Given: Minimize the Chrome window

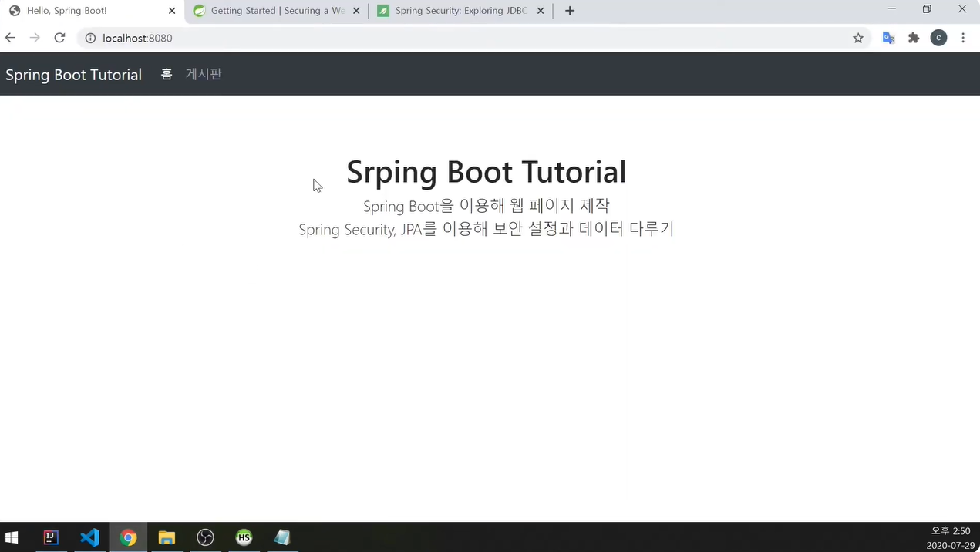Looking at the screenshot, I should point(892,9).
